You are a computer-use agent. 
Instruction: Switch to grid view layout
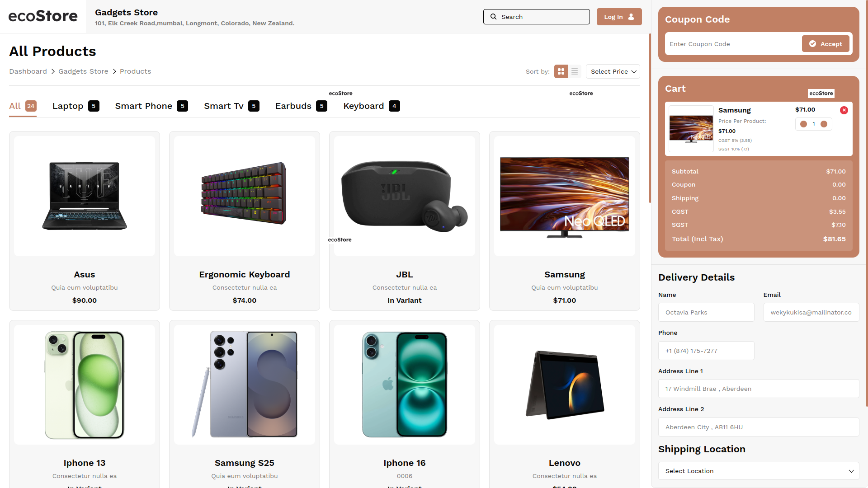point(561,71)
